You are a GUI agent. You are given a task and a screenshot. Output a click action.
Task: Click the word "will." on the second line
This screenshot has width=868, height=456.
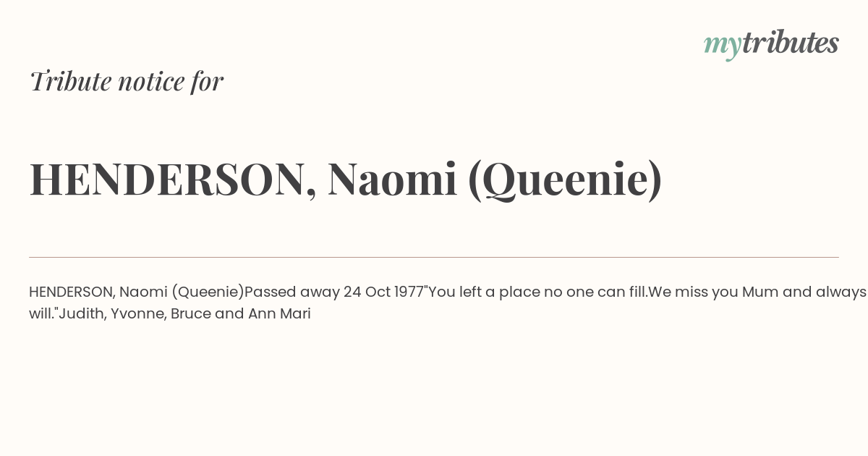pos(42,314)
